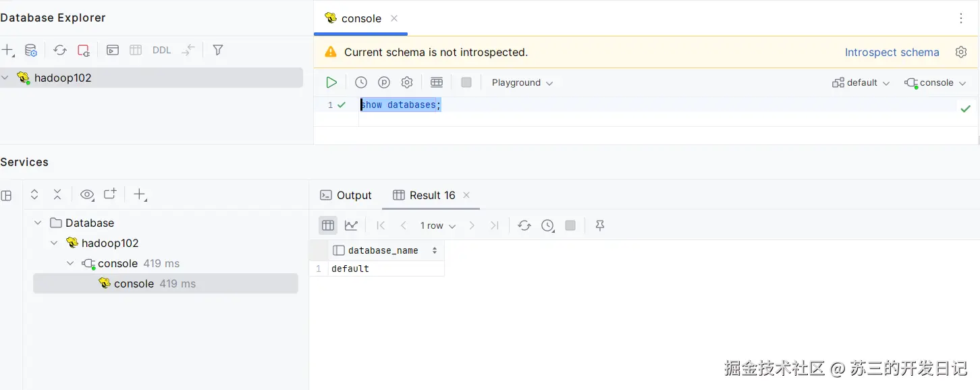Viewport: 980px width, 390px height.
Task: Open the default schema dropdown
Action: (861, 82)
